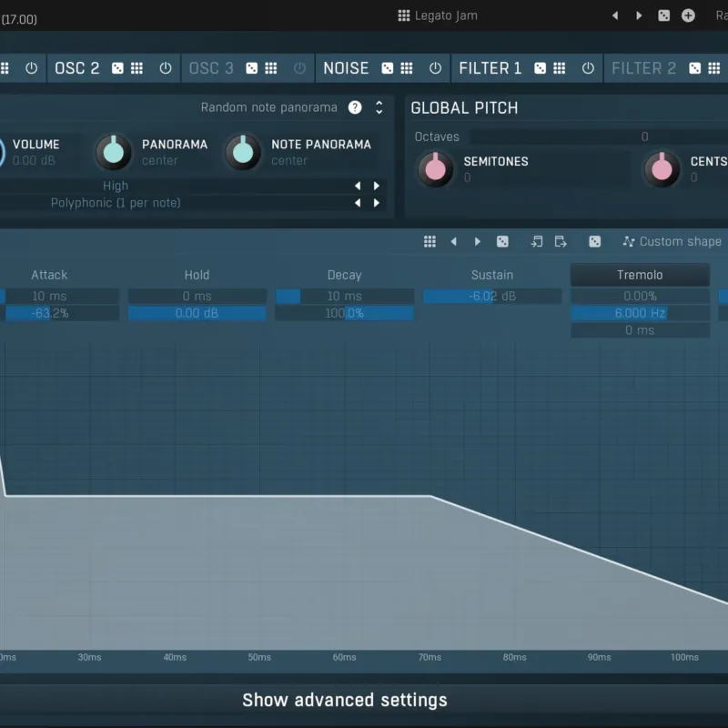Randomize OSC 2 with dice icon

pyautogui.click(x=117, y=68)
